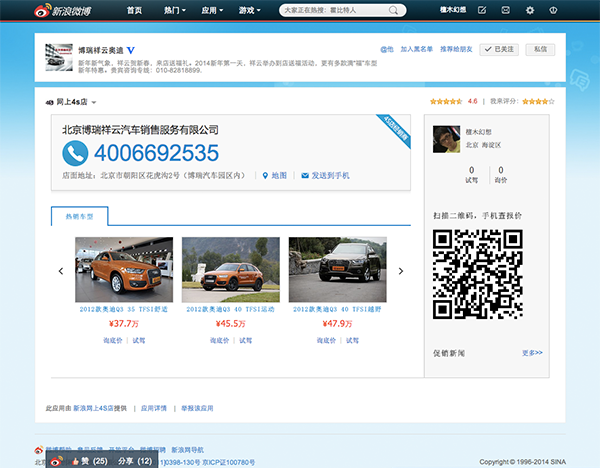Open the settings gear icon
The image size is (600, 468).
pyautogui.click(x=529, y=11)
